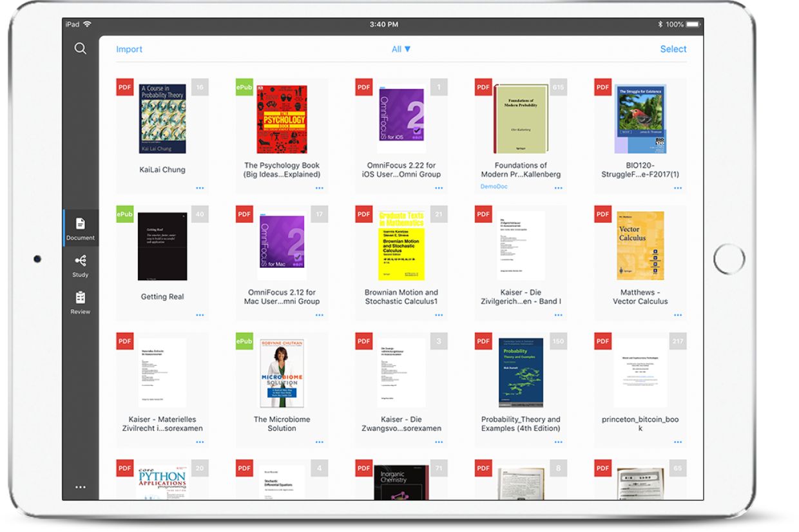Viewport: 799px width, 532px height.
Task: Open more options for OmniFocus 2.12 for Mac
Action: point(320,315)
